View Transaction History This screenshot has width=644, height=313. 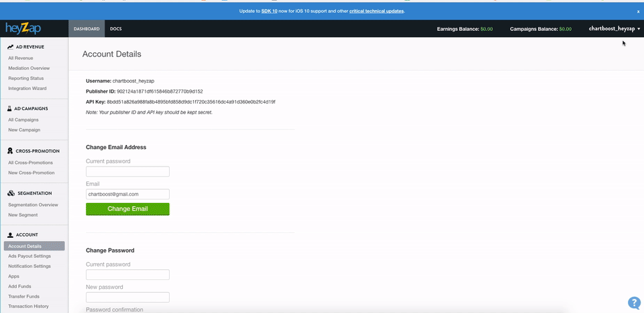tap(28, 306)
